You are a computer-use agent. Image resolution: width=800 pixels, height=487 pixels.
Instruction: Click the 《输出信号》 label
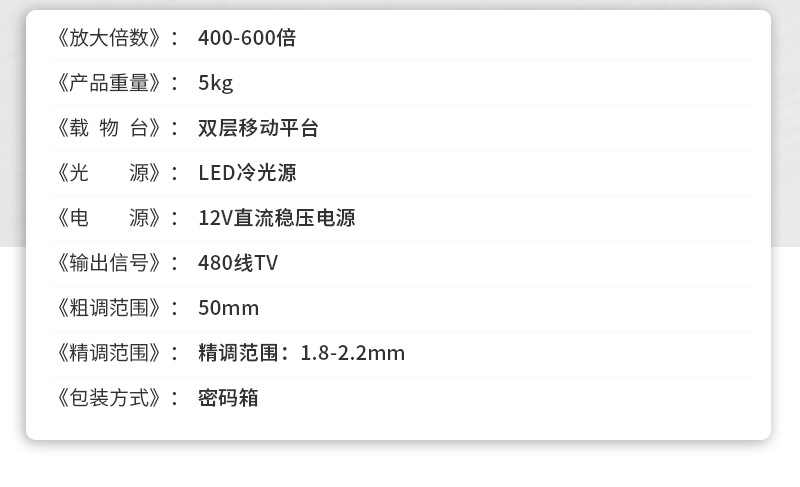point(108,263)
